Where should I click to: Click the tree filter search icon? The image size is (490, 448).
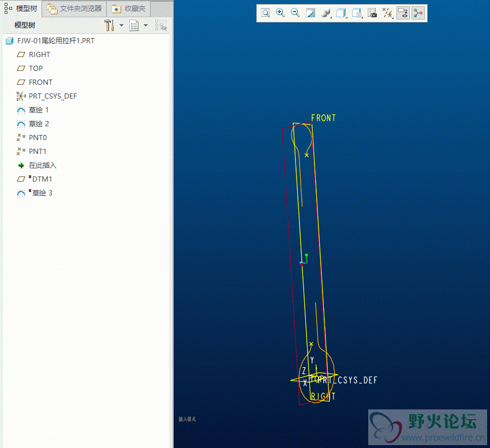(x=160, y=25)
